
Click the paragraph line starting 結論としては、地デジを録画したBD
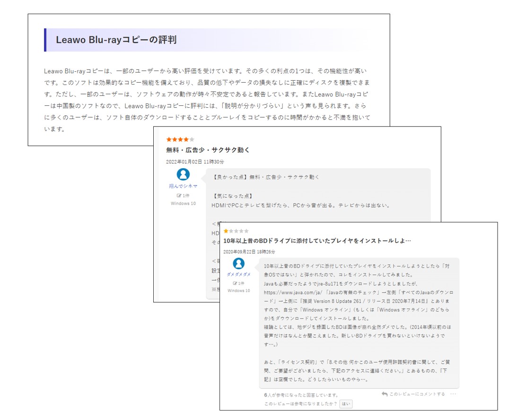[x=357, y=327]
